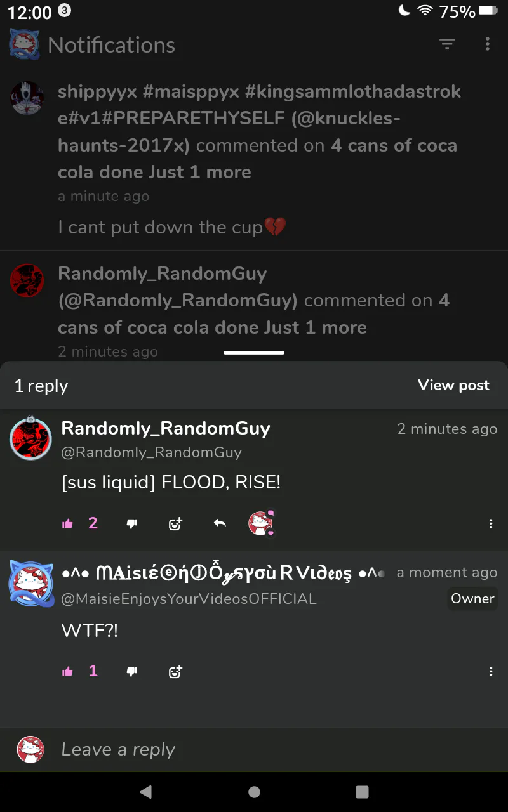Open options menu for the WTF?! reply

click(x=491, y=672)
